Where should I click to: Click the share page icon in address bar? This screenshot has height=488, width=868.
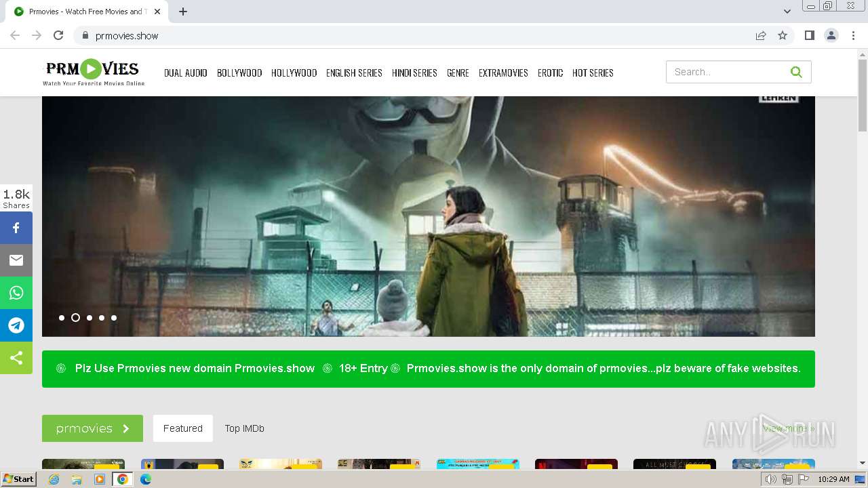(761, 35)
